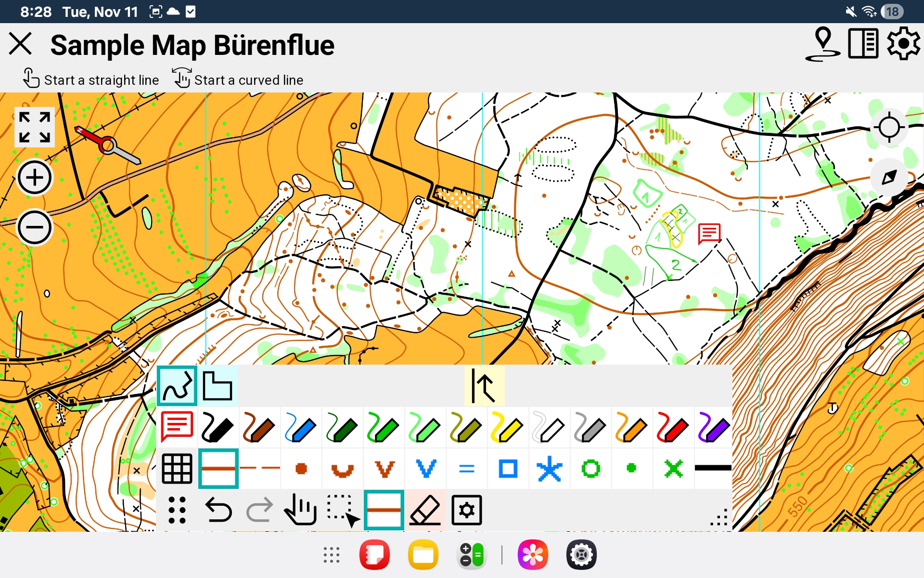The width and height of the screenshot is (924, 578).
Task: Open the toolbar configuration gear
Action: tap(466, 510)
